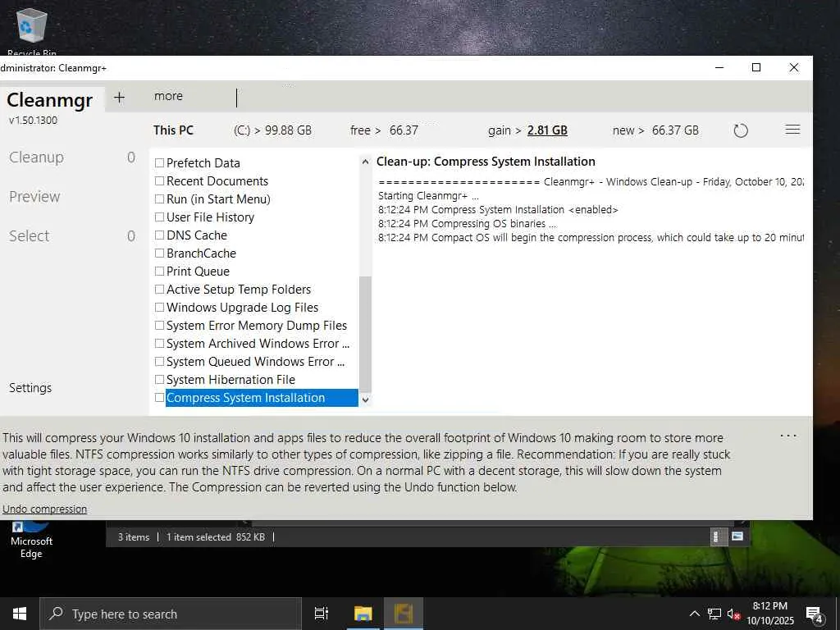Click the list scroll down arrow
Viewport: 840px width, 630px height.
[x=365, y=399]
